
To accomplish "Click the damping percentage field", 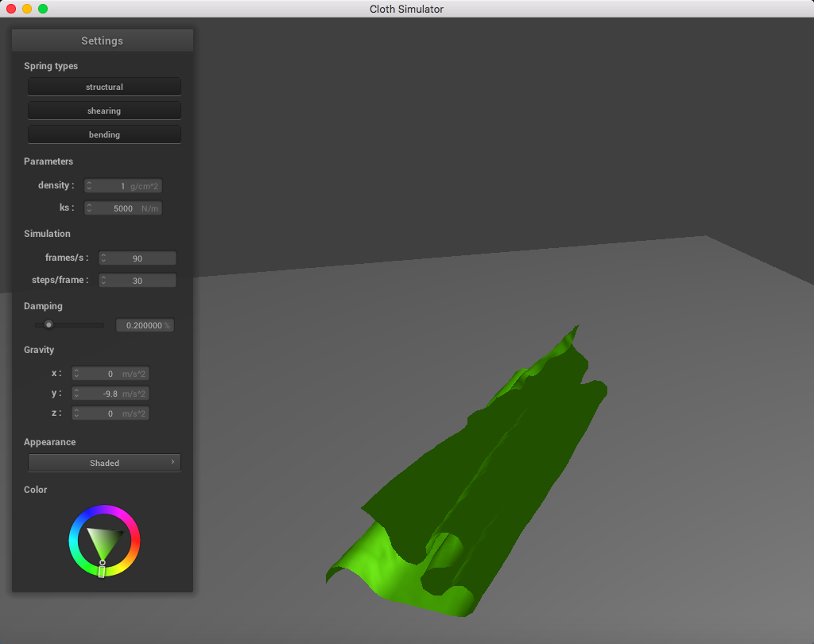I will point(145,325).
